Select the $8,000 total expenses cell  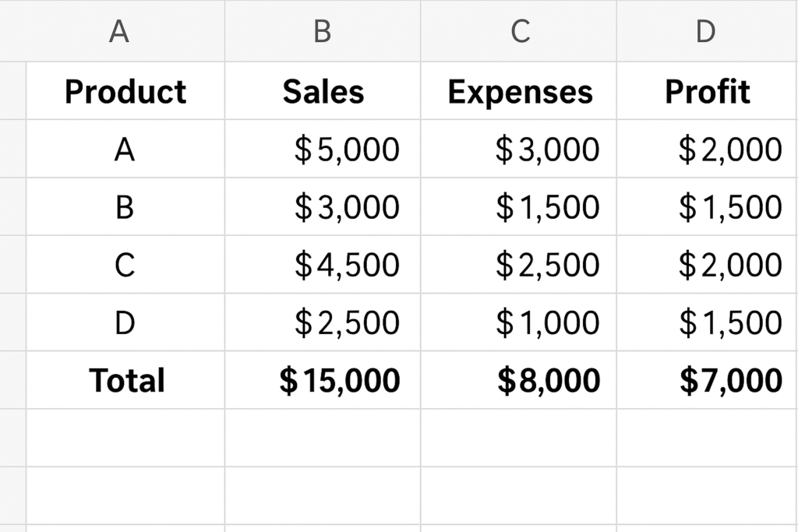point(518,380)
